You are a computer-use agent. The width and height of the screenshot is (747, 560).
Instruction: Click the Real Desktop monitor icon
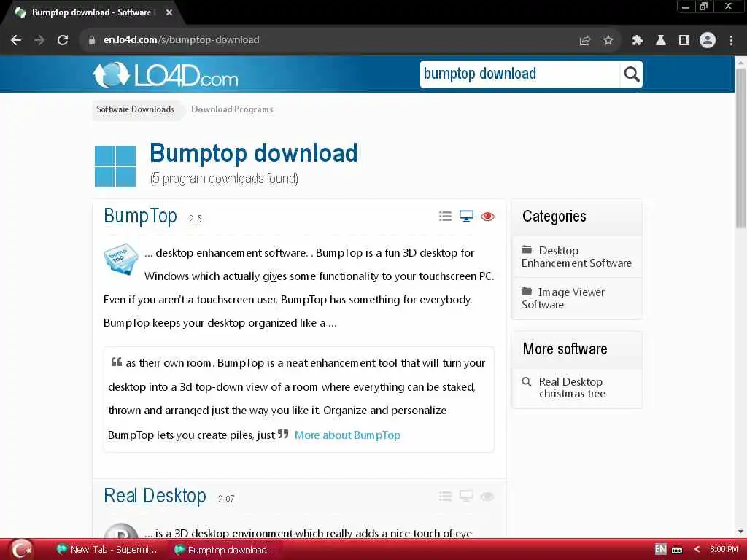point(466,497)
